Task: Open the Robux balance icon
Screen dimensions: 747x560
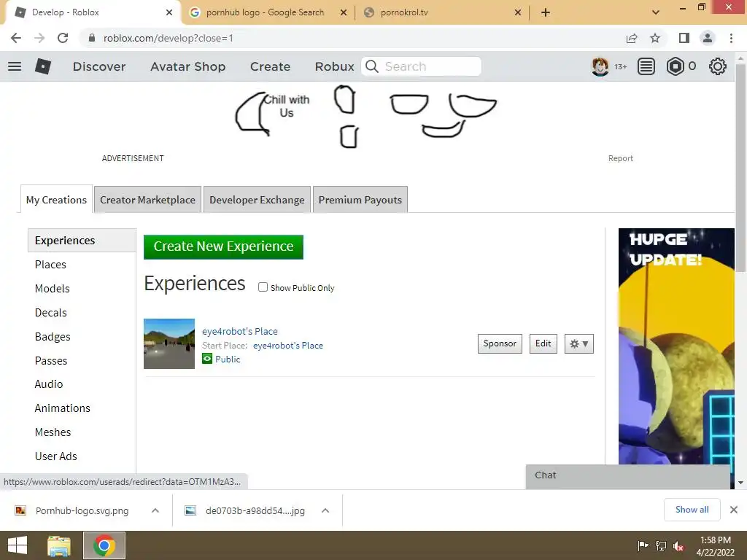Action: tap(675, 66)
